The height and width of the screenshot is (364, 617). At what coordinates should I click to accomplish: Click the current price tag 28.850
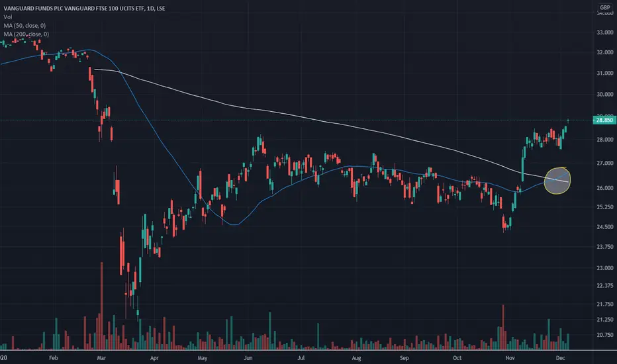pyautogui.click(x=604, y=120)
